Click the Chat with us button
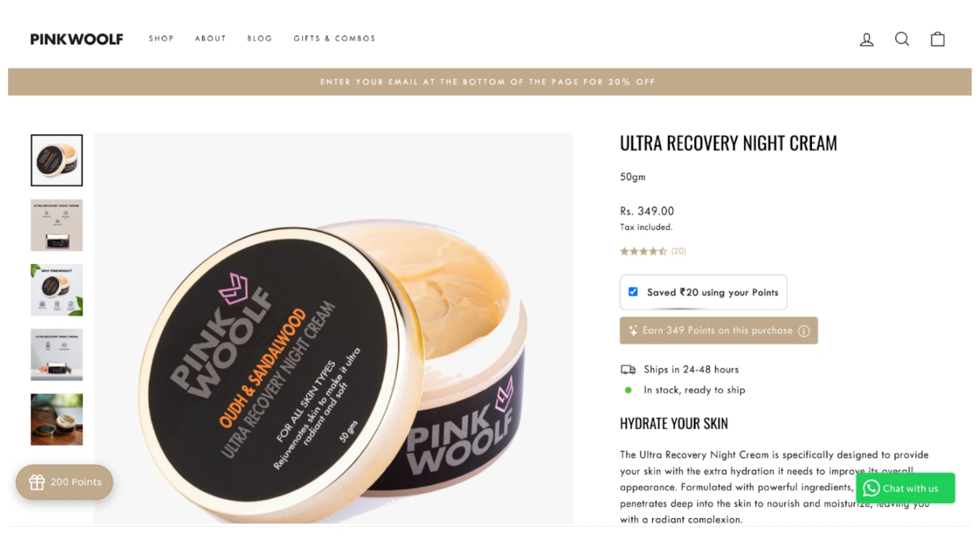 (x=905, y=488)
